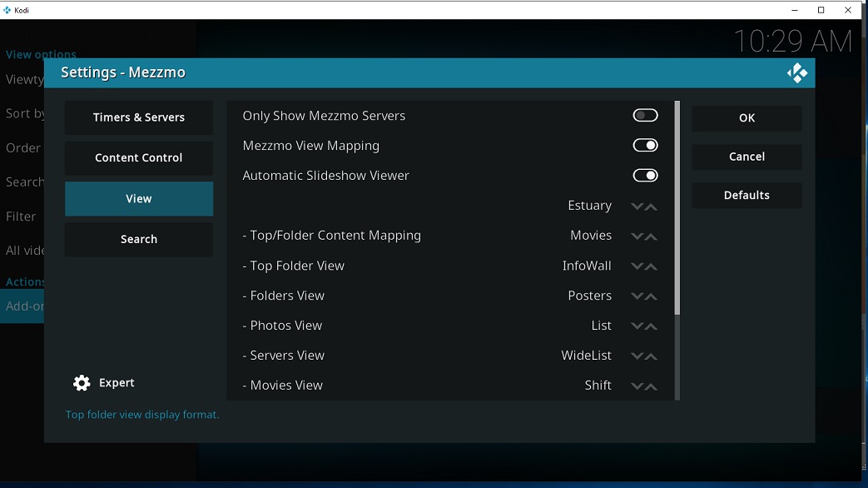Disable Mezzmo View Mapping switch
The height and width of the screenshot is (488, 868).
645,145
